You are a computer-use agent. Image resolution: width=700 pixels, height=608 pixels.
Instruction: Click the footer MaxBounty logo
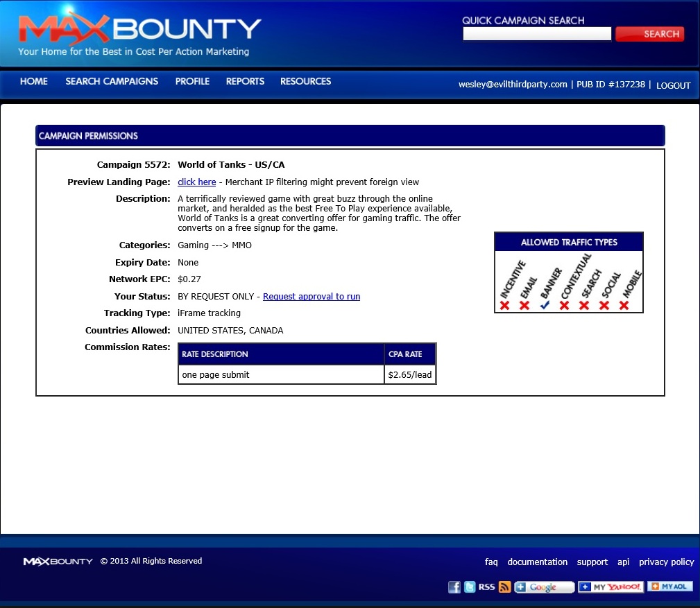click(58, 561)
